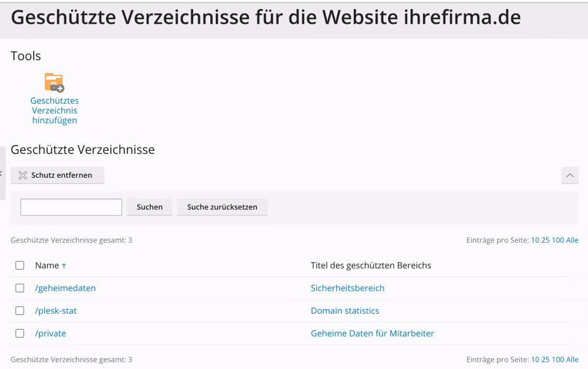Set top entries per page to 10

coord(535,240)
